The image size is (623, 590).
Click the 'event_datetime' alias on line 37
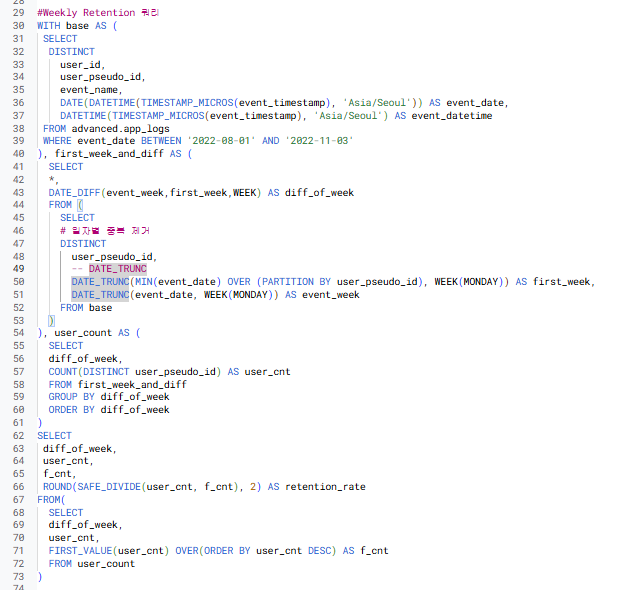[x=452, y=116]
